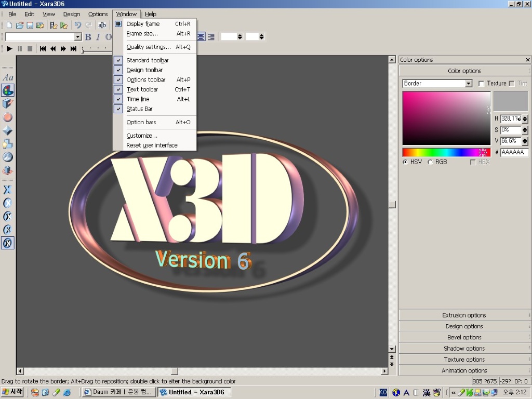Select the Color options palette icon

pos(8,90)
